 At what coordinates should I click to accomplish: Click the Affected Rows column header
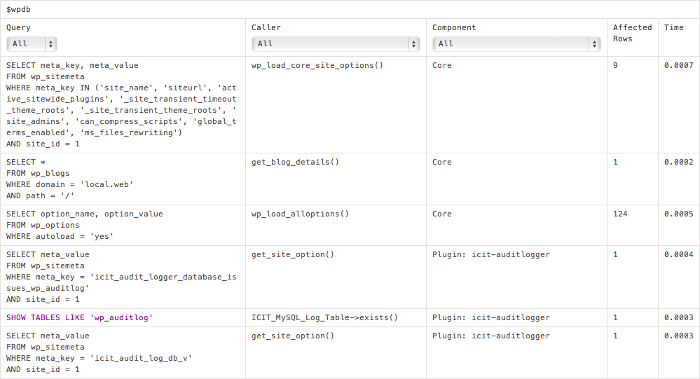coord(632,33)
